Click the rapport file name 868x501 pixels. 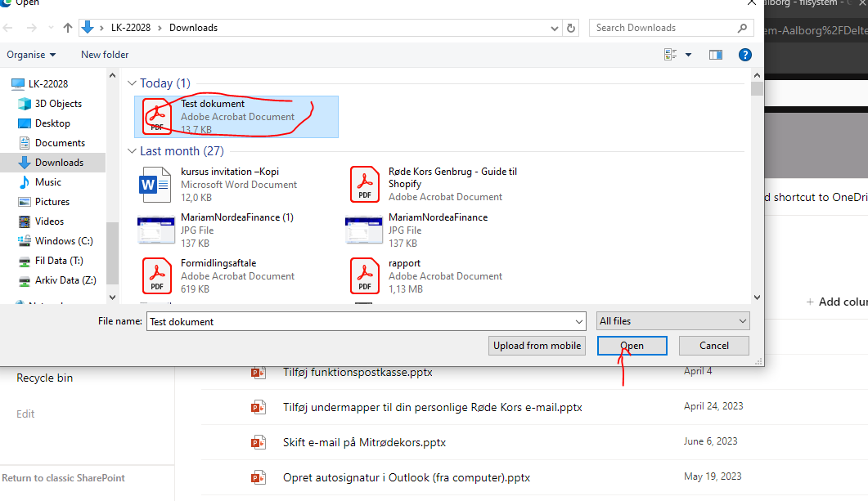(404, 263)
